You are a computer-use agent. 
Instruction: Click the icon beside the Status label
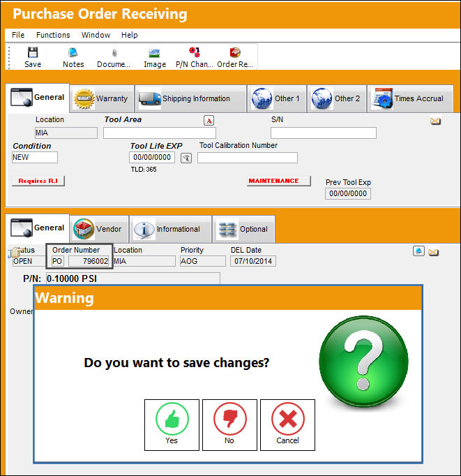pyautogui.click(x=14, y=252)
